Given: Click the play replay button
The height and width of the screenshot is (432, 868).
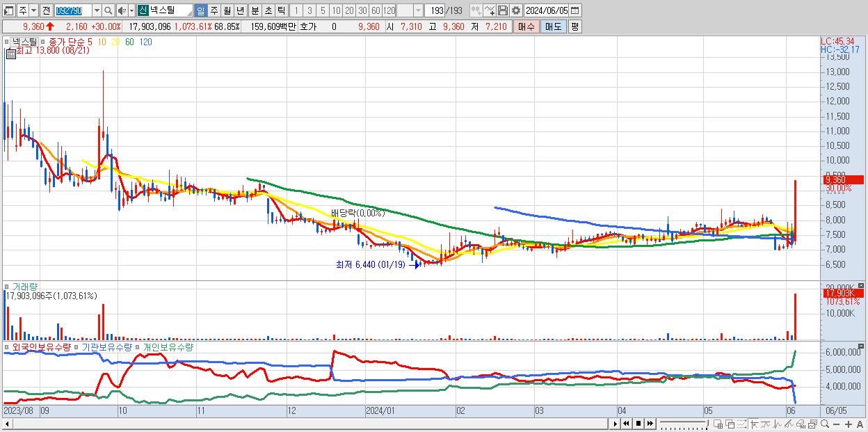Looking at the screenshot, I should (x=615, y=424).
